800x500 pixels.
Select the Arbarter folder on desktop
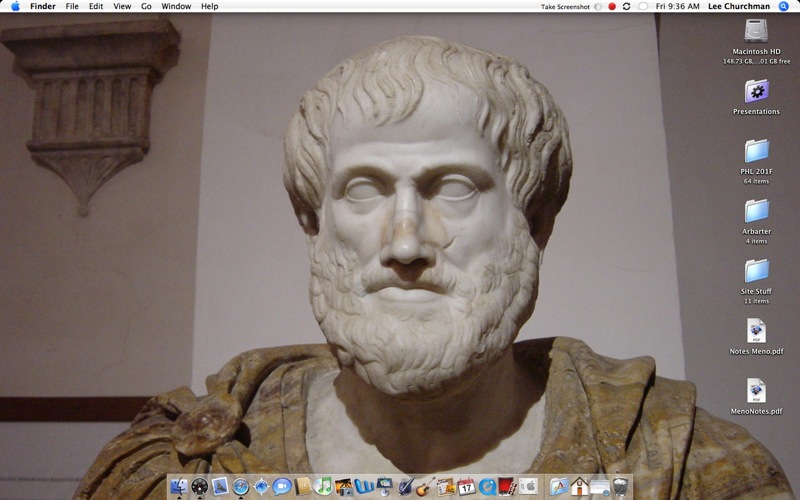756,211
